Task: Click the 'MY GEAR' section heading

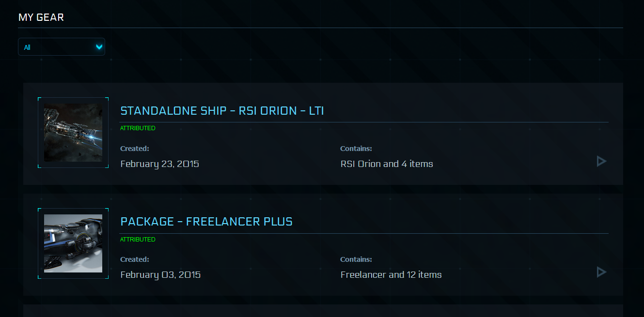Action: [41, 17]
